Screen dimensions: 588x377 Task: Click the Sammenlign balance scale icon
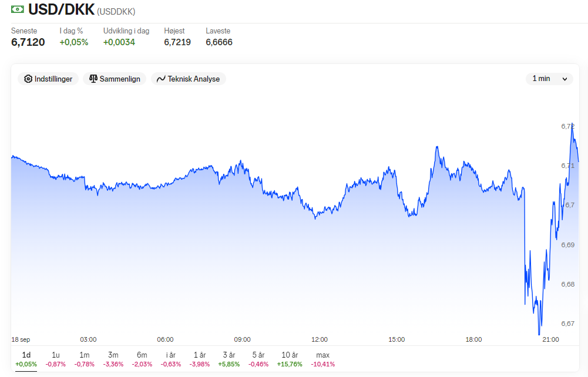click(x=93, y=79)
